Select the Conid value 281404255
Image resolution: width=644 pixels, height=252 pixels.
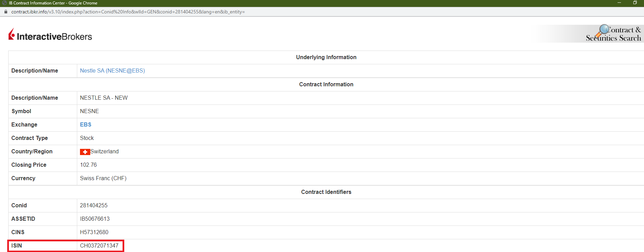94,205
